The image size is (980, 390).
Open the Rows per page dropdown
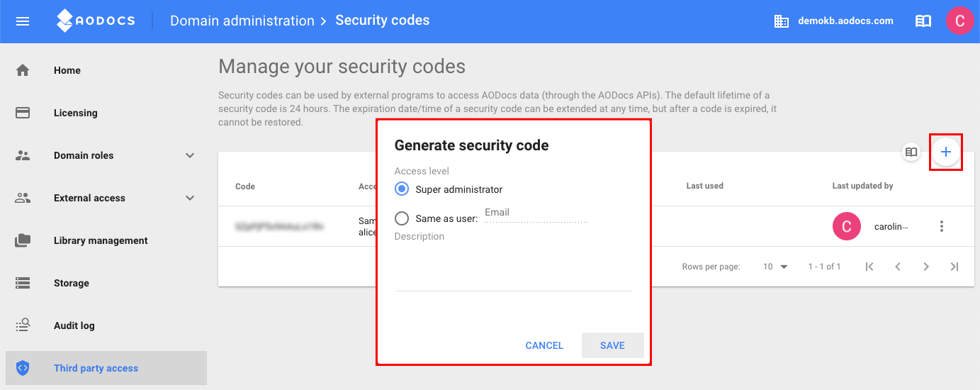[776, 267]
